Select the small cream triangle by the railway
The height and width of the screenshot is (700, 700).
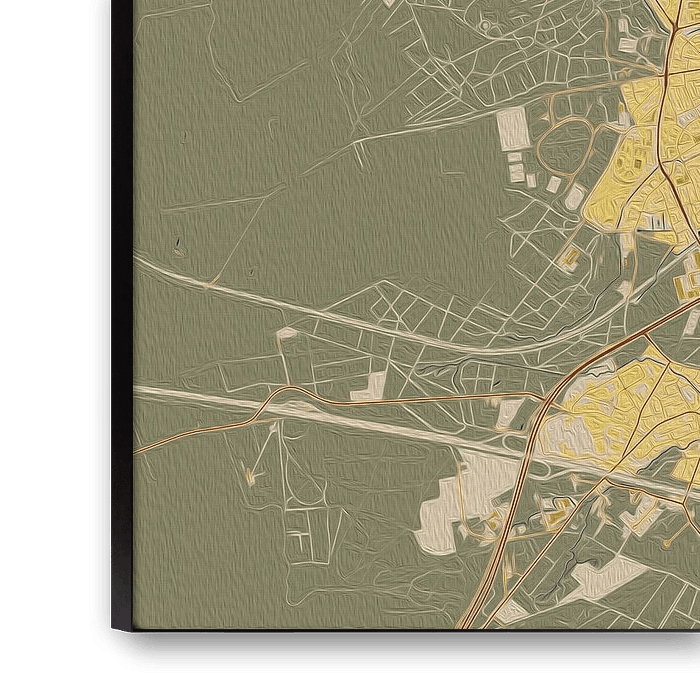tap(286, 331)
